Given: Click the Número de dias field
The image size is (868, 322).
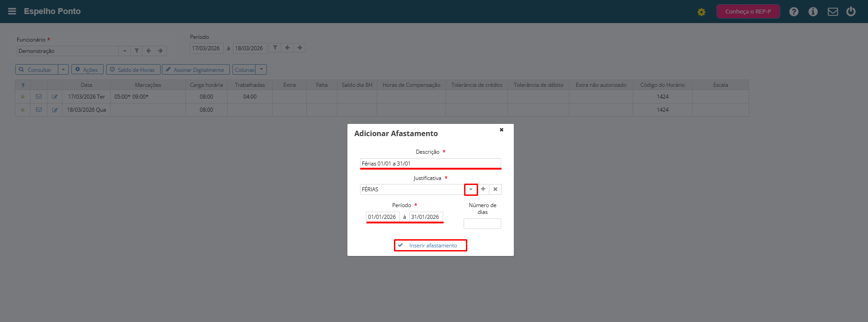Looking at the screenshot, I should (482, 223).
